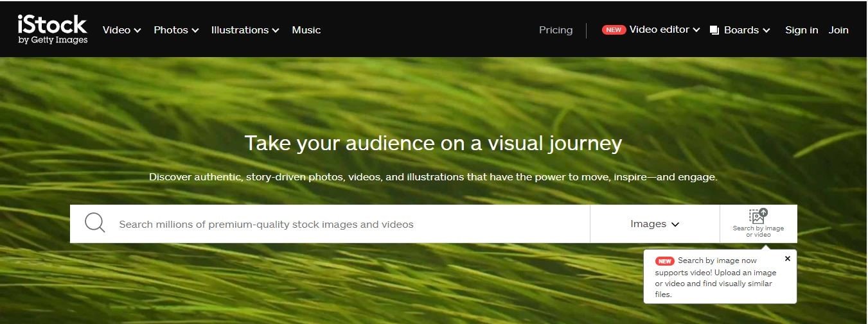
Task: Click the tooltip text about video search support
Action: point(716,278)
